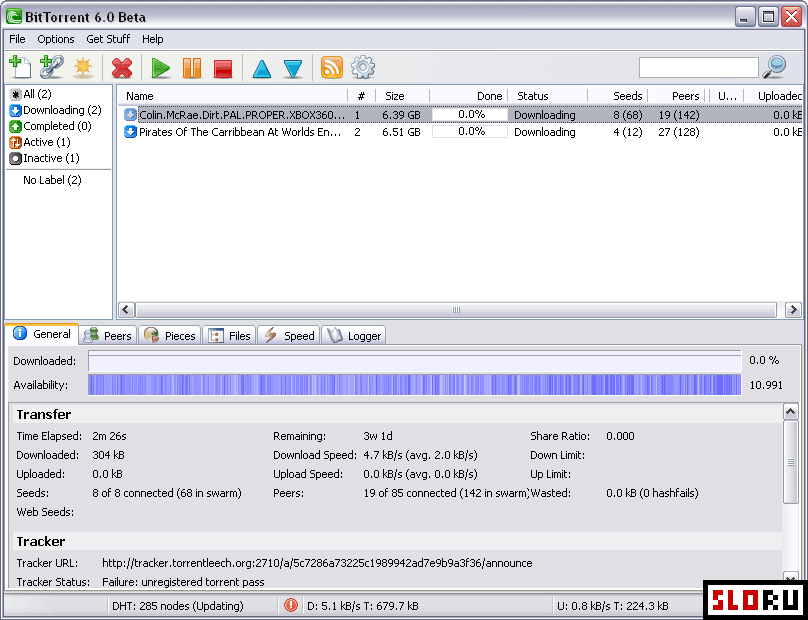Open the Get Stuff menu
The image size is (808, 620).
pyautogui.click(x=108, y=39)
